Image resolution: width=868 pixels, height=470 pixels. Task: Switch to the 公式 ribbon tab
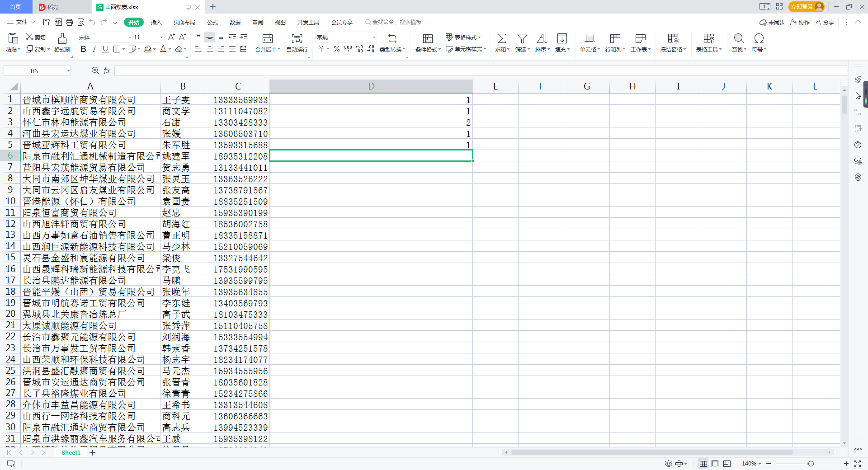[212, 22]
